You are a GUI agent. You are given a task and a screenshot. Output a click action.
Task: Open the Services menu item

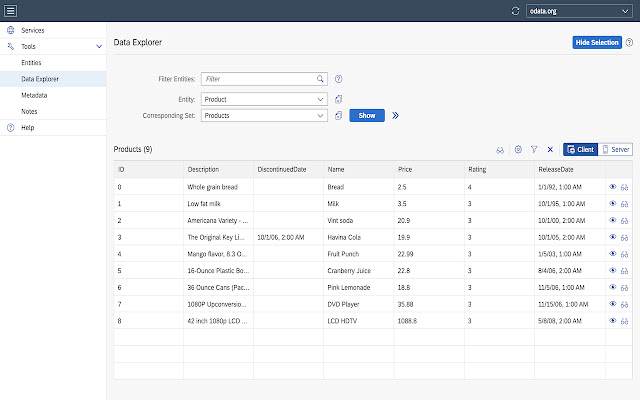53,30
